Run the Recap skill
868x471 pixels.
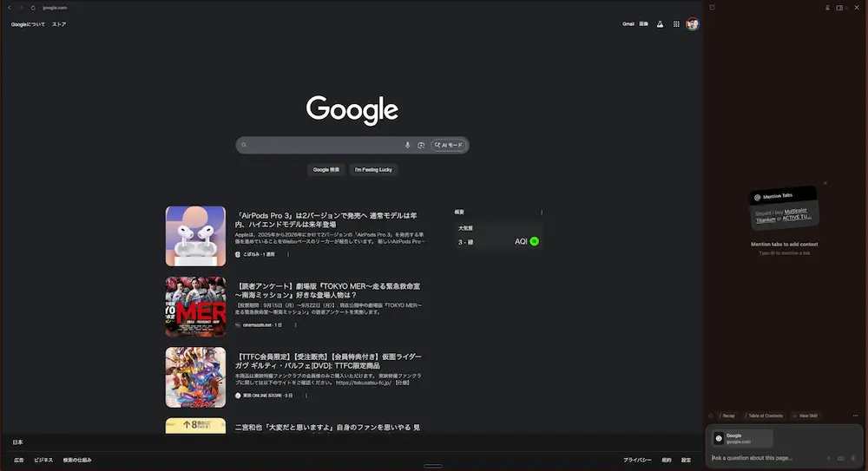click(x=727, y=415)
